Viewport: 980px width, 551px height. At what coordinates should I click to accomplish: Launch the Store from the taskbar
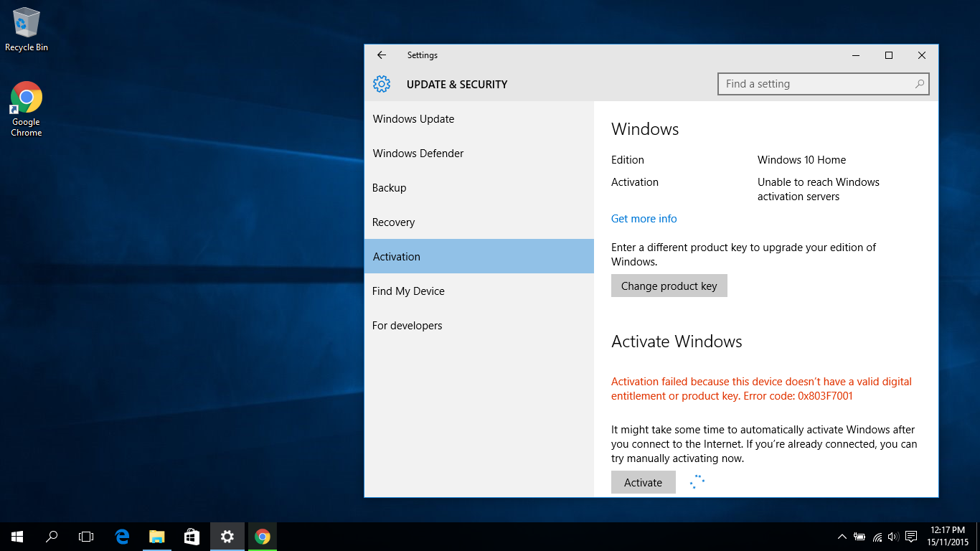[x=192, y=537]
